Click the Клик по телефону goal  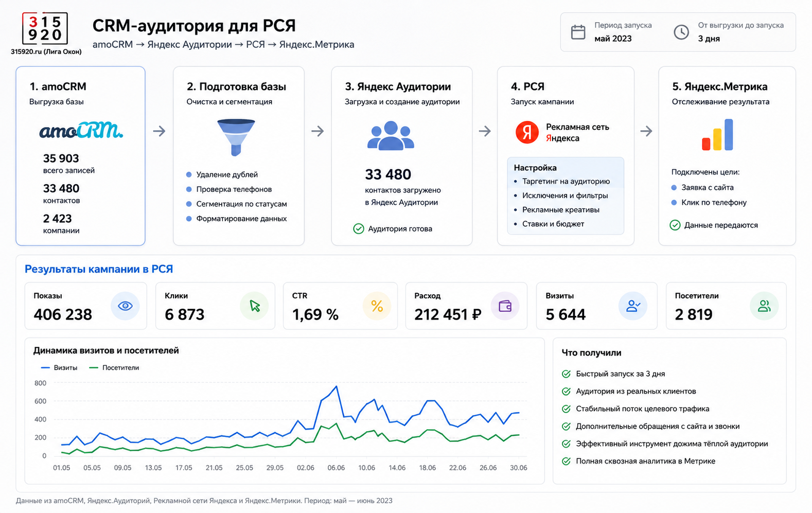pyautogui.click(x=714, y=202)
